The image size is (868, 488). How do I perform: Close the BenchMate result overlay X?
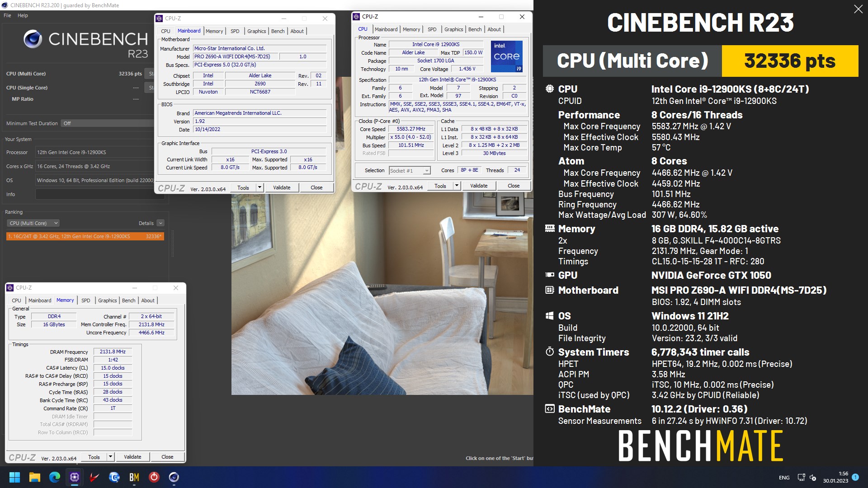pyautogui.click(x=858, y=9)
